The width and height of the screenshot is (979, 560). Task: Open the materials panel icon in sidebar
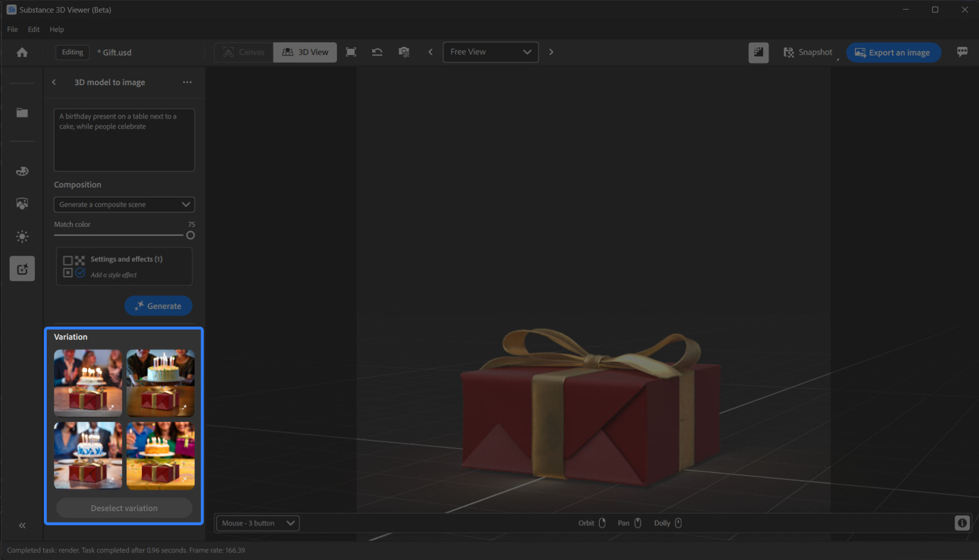(22, 171)
